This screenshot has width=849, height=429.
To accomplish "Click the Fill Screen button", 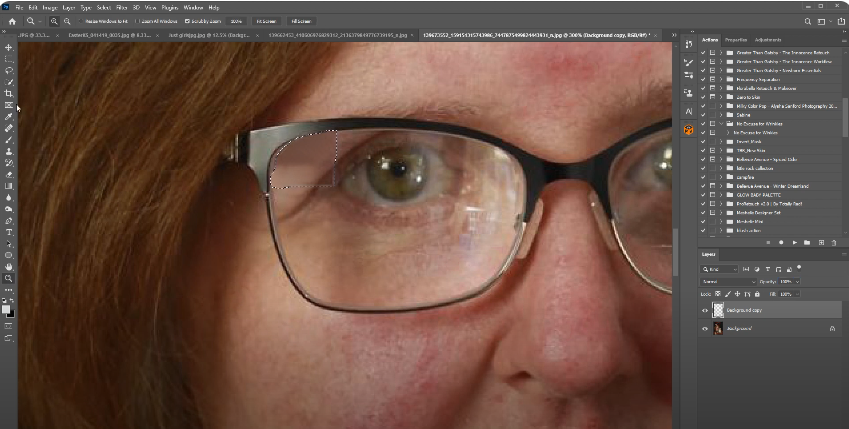I will click(x=301, y=21).
